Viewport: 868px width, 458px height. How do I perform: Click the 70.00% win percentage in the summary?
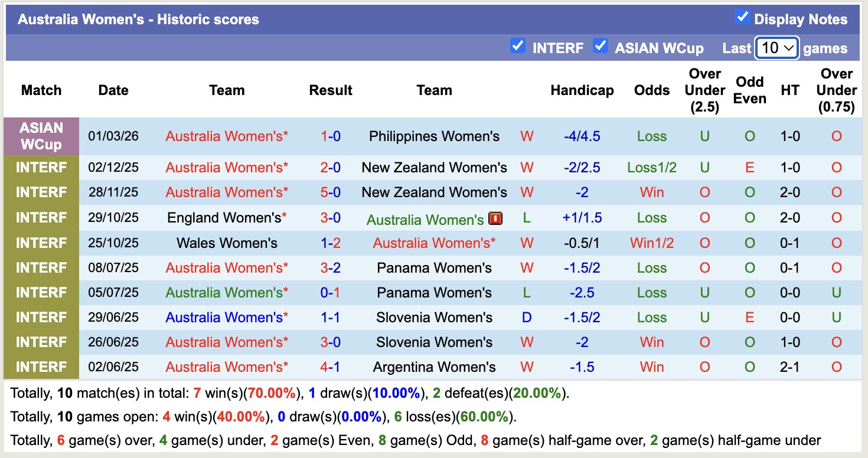269,392
